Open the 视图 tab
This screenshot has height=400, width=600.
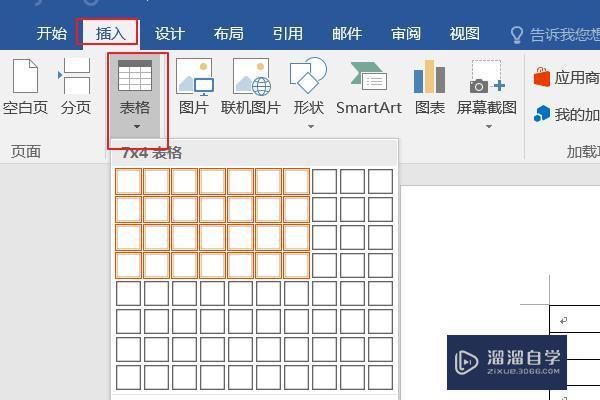coord(465,34)
